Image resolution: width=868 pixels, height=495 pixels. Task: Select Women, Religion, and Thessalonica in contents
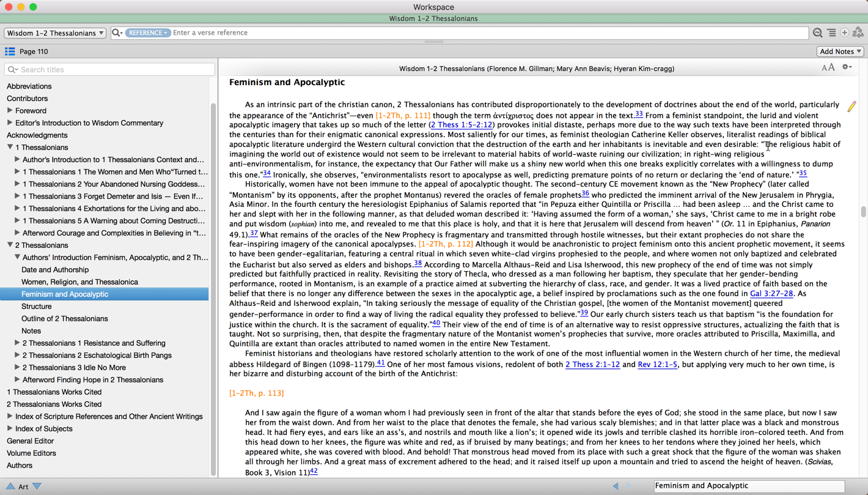pos(79,282)
